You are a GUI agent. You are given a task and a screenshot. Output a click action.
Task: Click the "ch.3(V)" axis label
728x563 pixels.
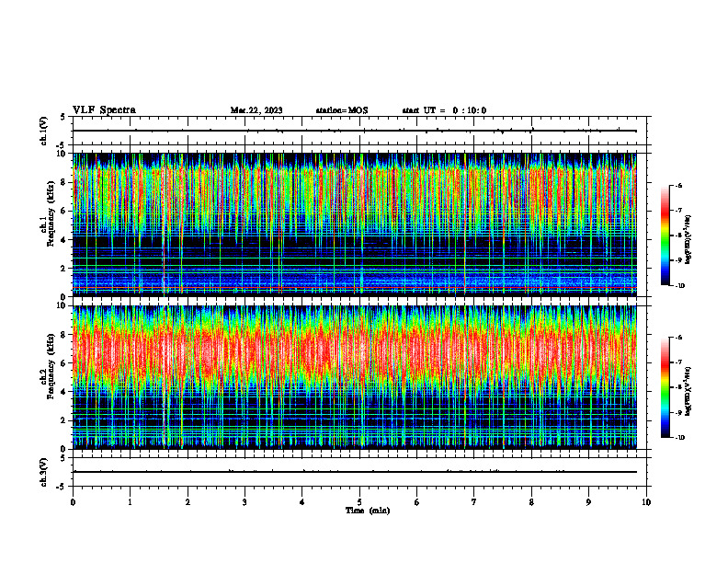(44, 472)
